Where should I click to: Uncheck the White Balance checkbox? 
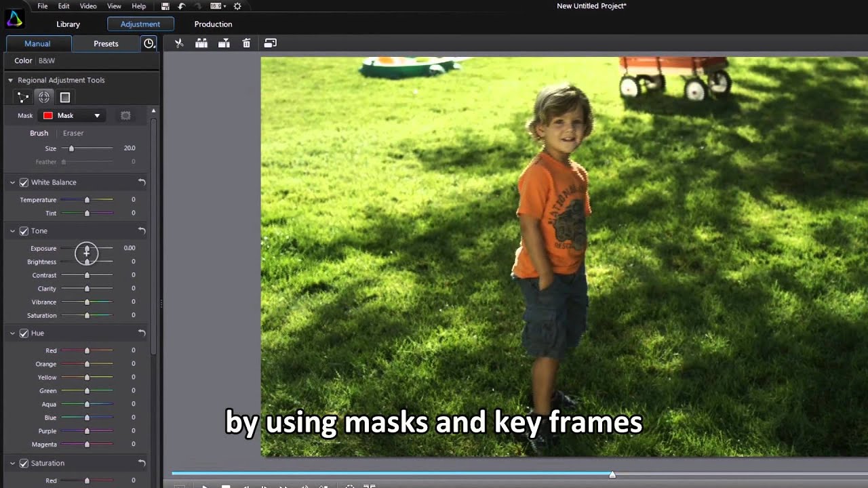coord(24,182)
